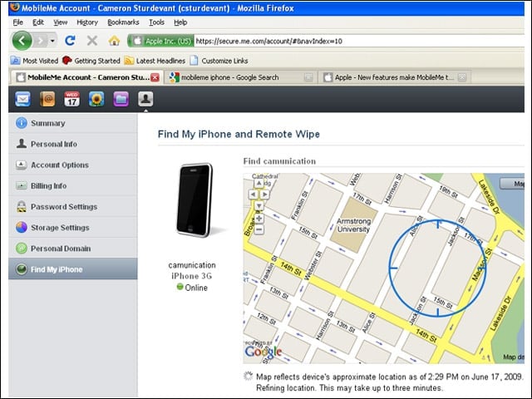Click in the URL address field
The width and height of the screenshot is (532, 399).
point(360,41)
